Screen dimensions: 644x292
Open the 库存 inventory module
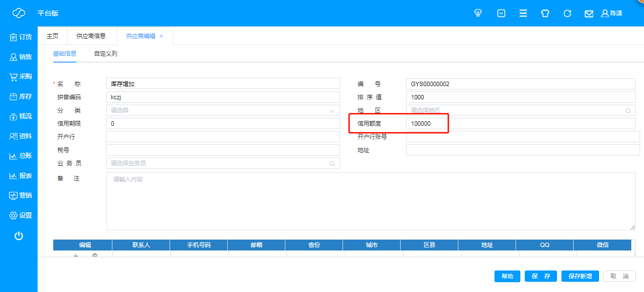tap(20, 96)
